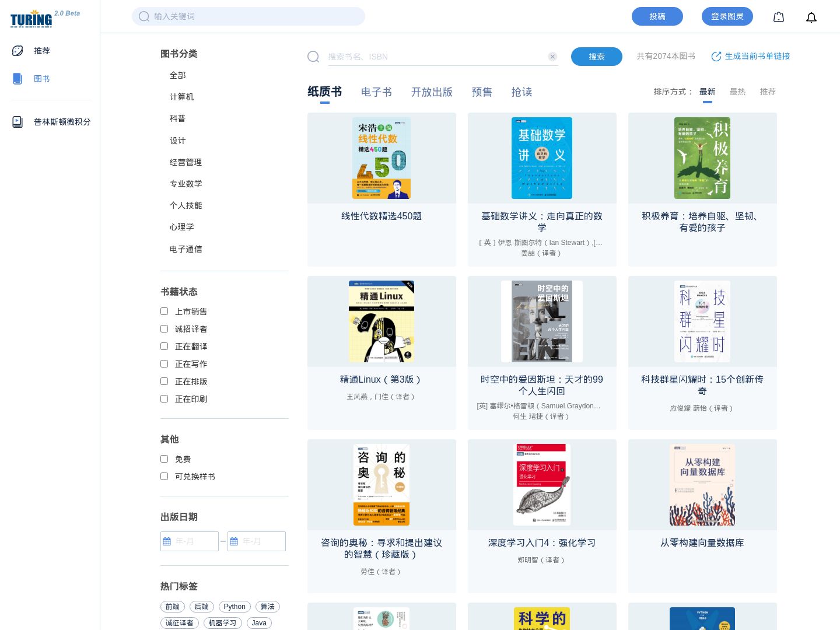Click the book search magnifier icon
The height and width of the screenshot is (630, 840).
pyautogui.click(x=313, y=57)
